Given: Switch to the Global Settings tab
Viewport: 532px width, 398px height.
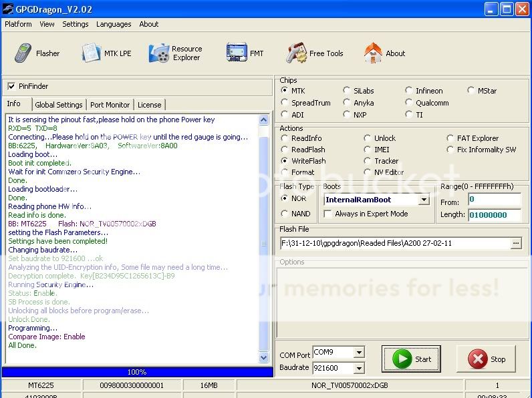Looking at the screenshot, I should click(59, 105).
